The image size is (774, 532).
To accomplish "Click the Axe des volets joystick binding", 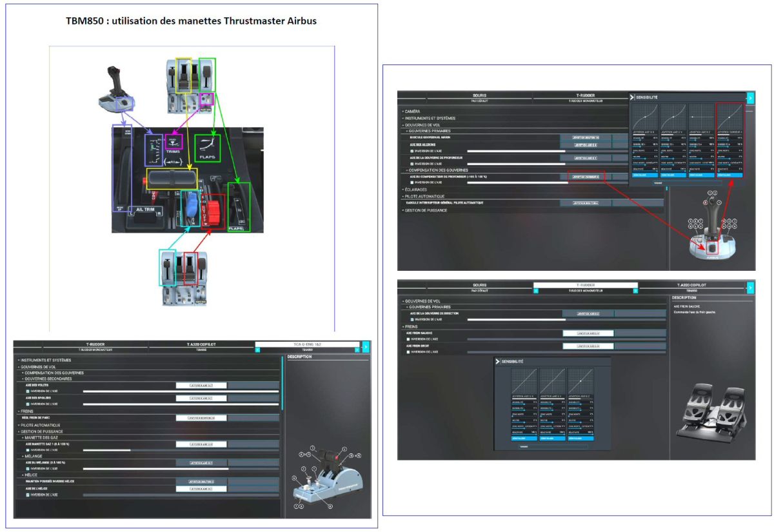I will (201, 385).
